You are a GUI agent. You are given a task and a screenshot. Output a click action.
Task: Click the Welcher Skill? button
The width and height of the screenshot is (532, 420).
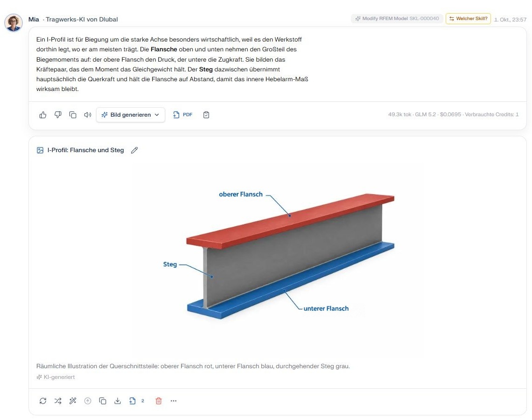tap(468, 19)
